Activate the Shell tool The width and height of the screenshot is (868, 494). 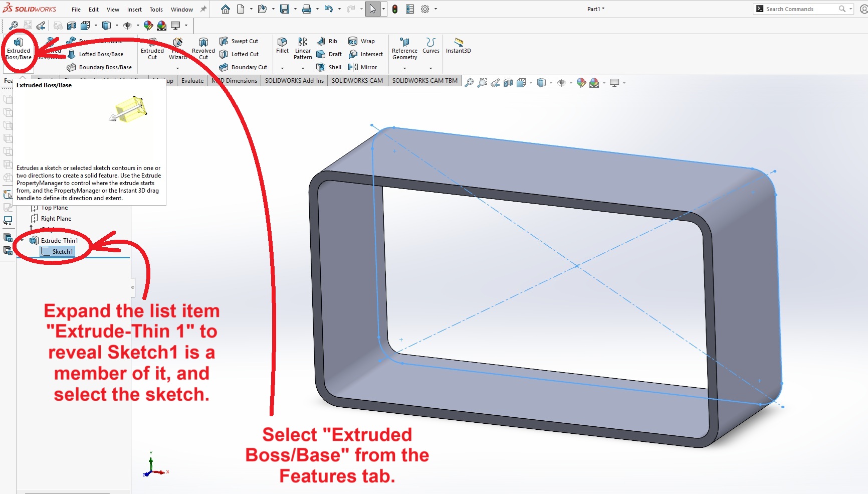point(329,67)
